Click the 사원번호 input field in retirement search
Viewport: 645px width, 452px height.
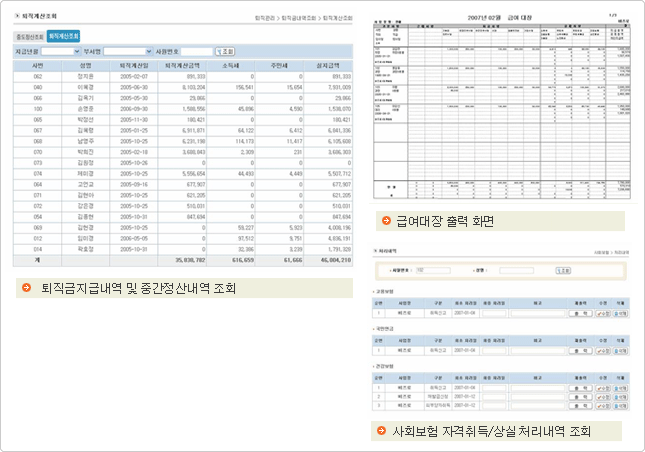coord(197,50)
